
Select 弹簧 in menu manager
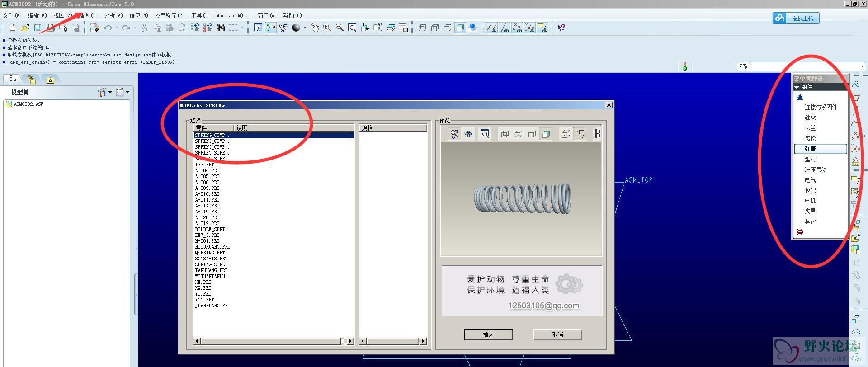820,149
